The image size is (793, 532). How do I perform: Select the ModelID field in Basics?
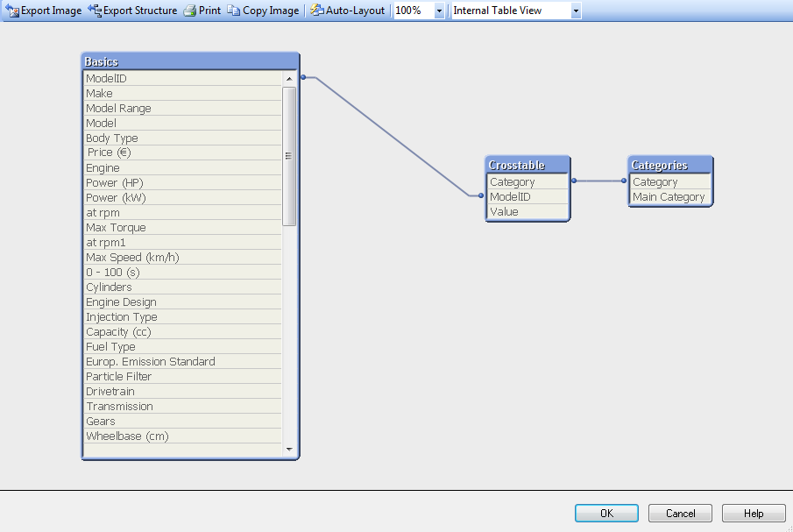click(131, 78)
